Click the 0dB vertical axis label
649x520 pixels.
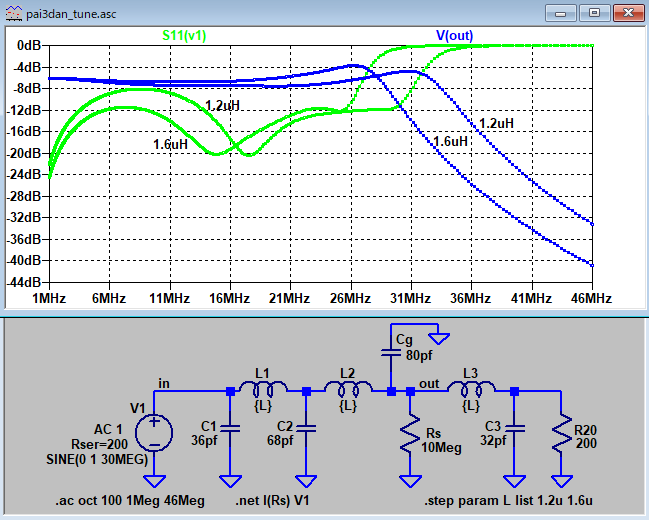click(x=29, y=45)
